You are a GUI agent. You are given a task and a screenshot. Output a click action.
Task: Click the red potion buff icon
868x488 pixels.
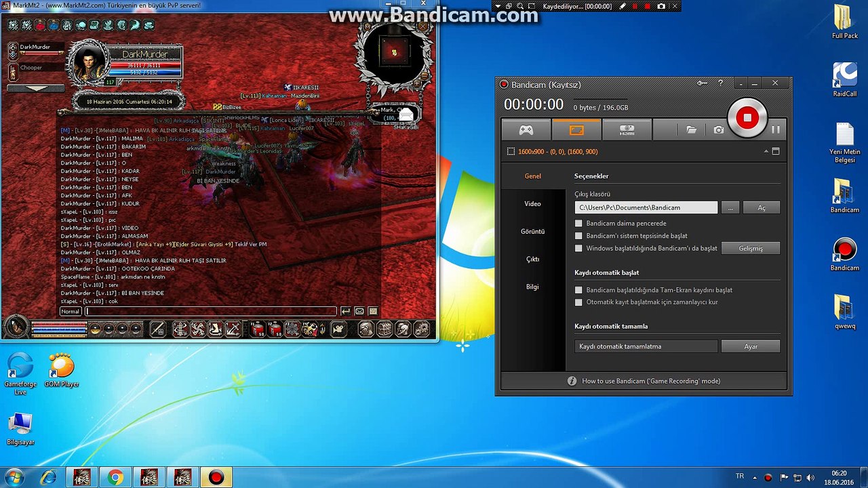coord(40,26)
